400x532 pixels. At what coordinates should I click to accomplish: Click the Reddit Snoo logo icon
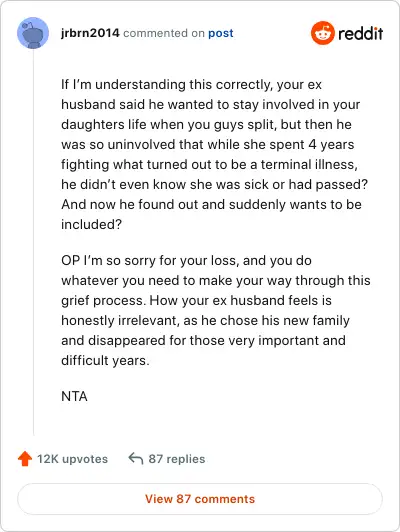point(323,33)
